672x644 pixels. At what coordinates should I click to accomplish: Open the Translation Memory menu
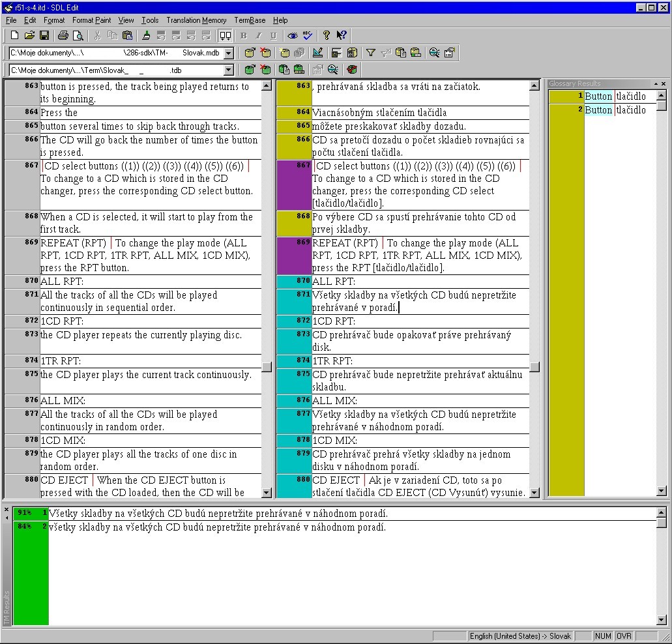pyautogui.click(x=196, y=20)
